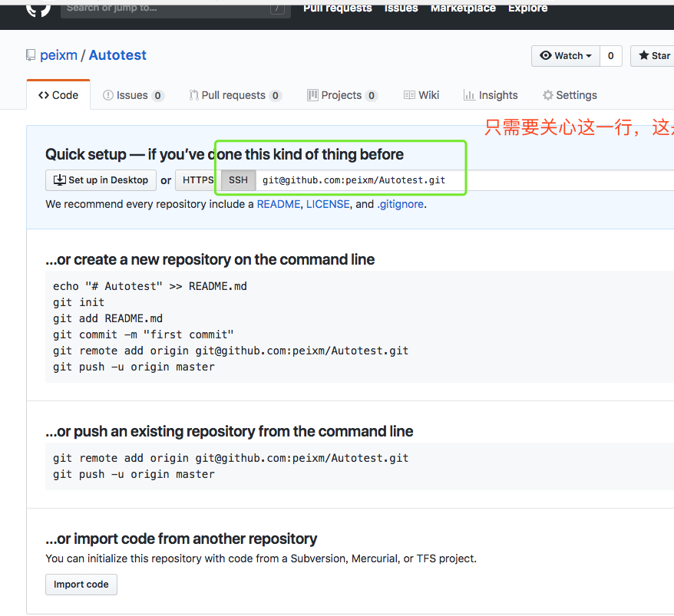Open the LICENSE link
Image resolution: width=674 pixels, height=616 pixels.
tap(328, 204)
